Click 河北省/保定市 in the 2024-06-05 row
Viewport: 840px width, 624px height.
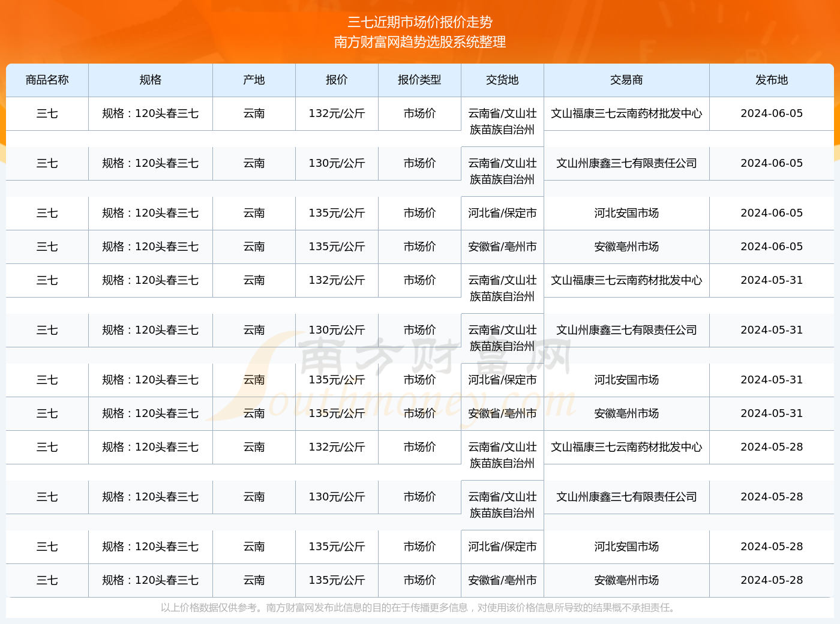tap(503, 213)
